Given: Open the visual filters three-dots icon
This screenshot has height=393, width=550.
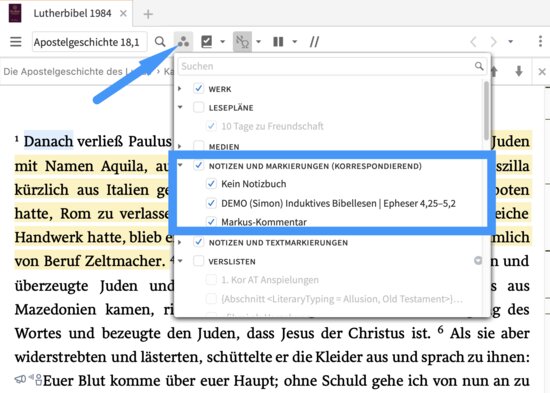Looking at the screenshot, I should coord(183,41).
